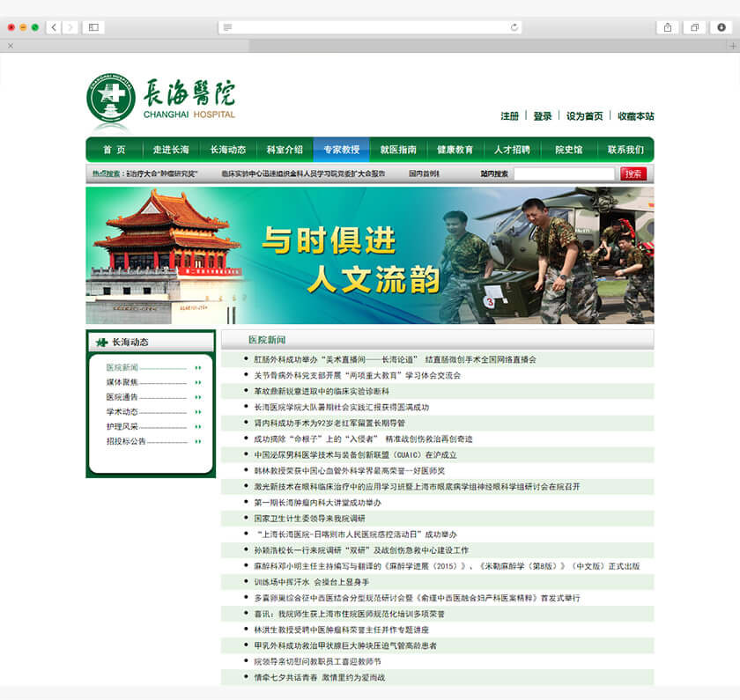This screenshot has width=740, height=700.
Task: Expand 学术动态 using its double-arrow control
Action: tap(197, 411)
